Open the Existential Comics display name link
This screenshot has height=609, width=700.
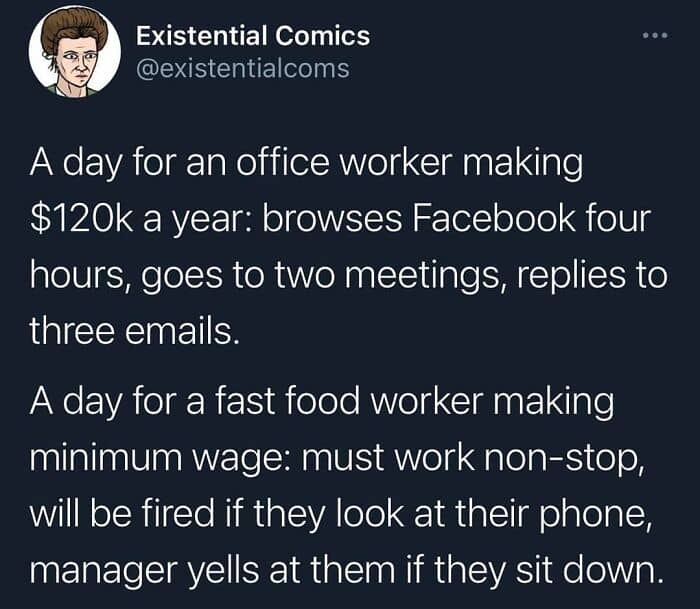[253, 36]
